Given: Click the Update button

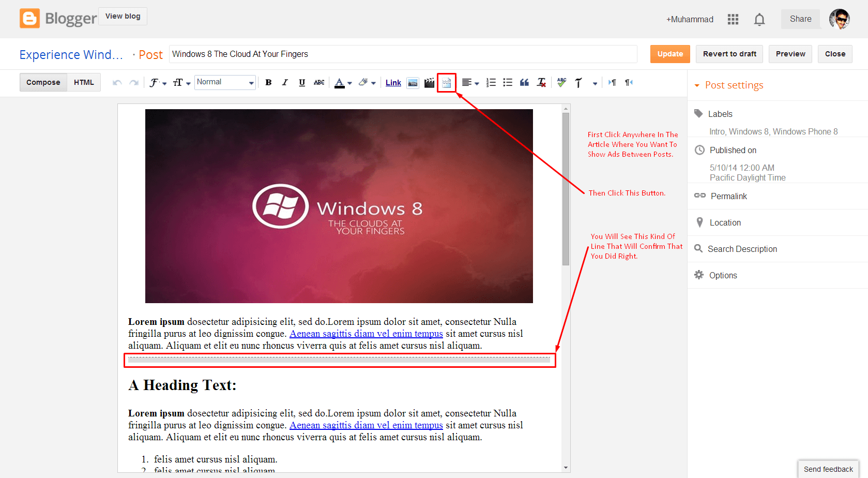Looking at the screenshot, I should click(x=670, y=54).
